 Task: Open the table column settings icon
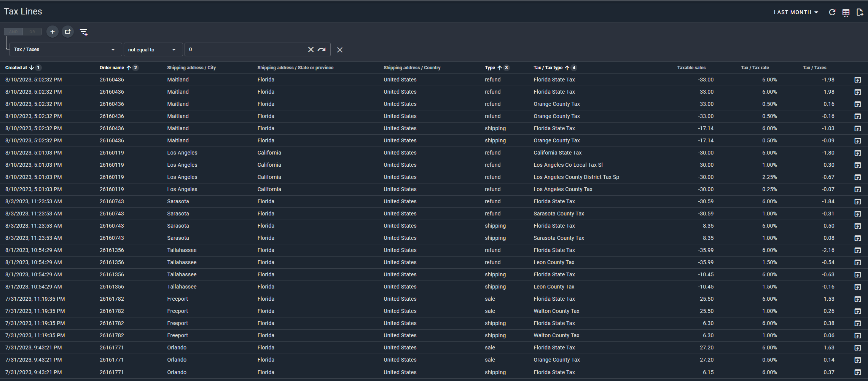tap(846, 13)
